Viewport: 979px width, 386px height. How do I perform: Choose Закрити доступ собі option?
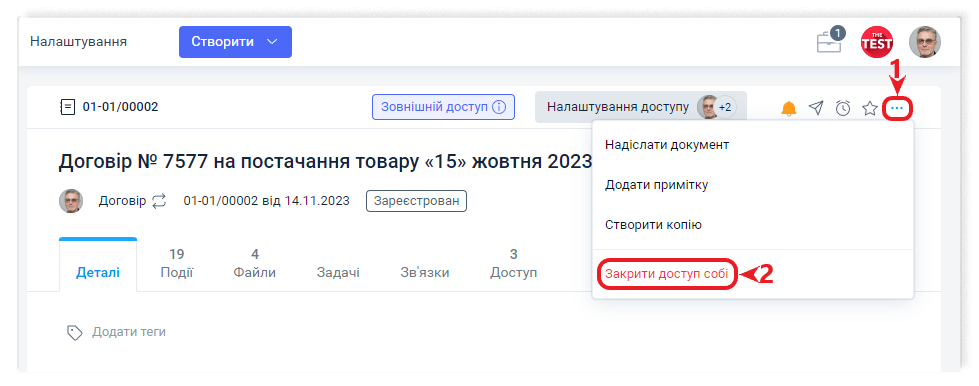666,274
